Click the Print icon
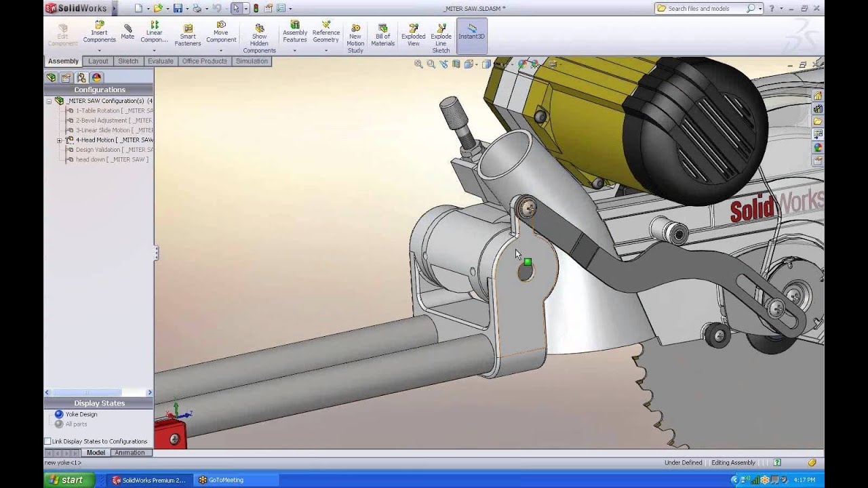This screenshot has width=868, height=488. point(196,8)
